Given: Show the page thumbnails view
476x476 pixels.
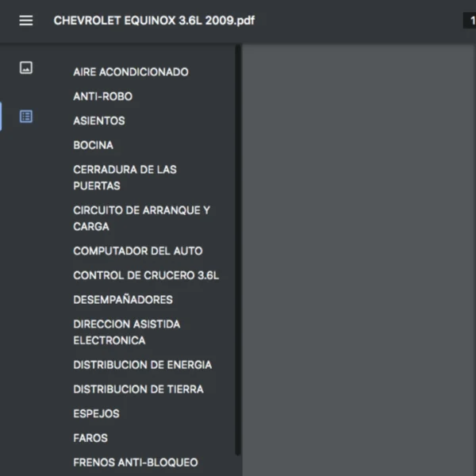Looking at the screenshot, I should pos(26,68).
